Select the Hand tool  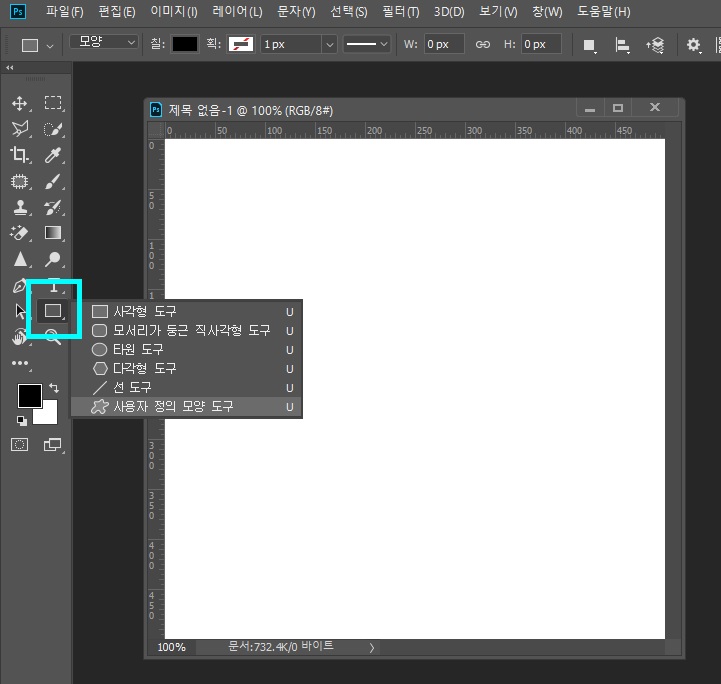pos(19,337)
